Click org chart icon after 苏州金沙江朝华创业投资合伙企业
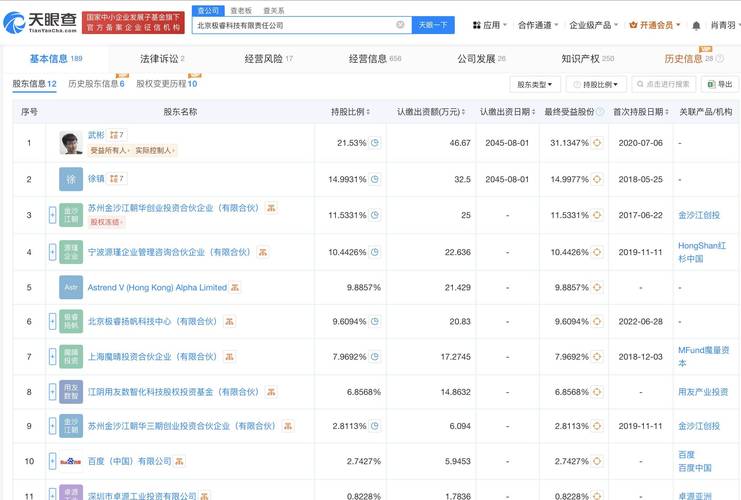 [x=271, y=208]
